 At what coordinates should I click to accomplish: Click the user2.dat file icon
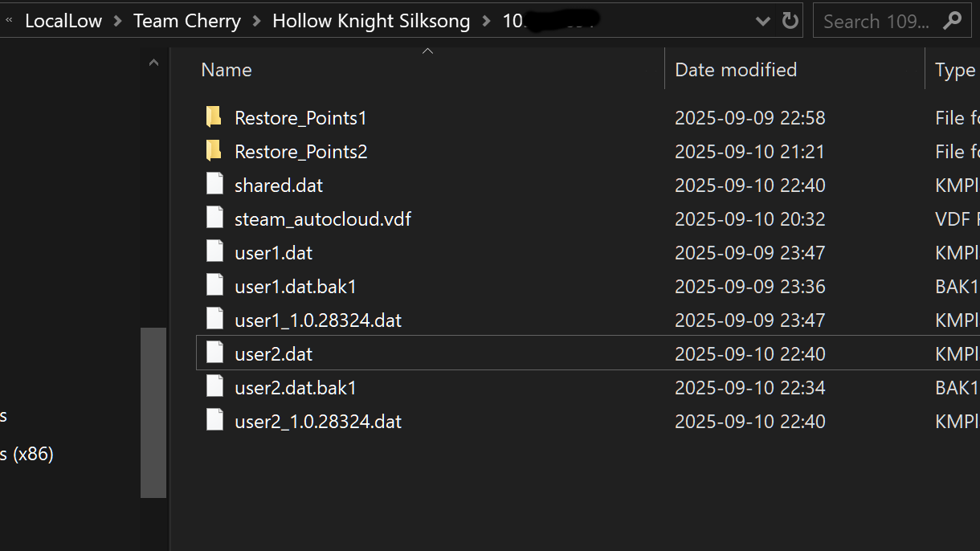[x=214, y=353]
